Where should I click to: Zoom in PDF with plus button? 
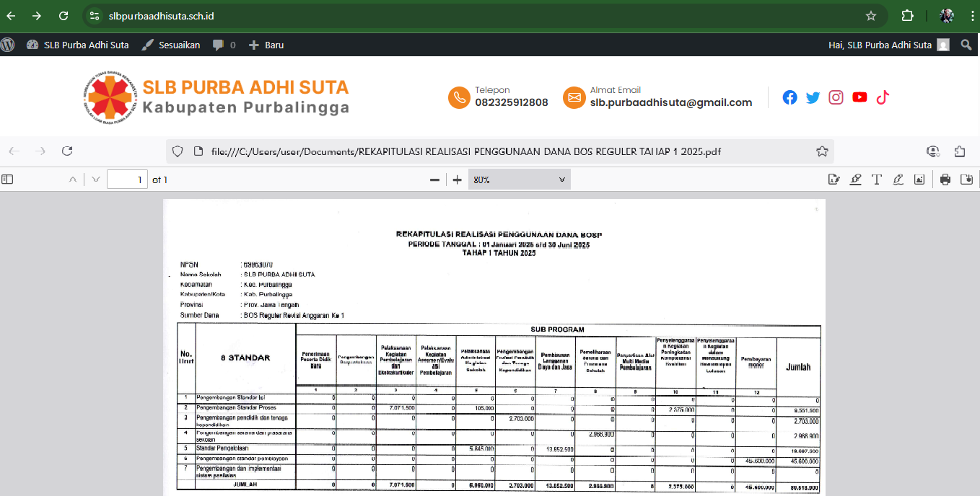point(457,180)
